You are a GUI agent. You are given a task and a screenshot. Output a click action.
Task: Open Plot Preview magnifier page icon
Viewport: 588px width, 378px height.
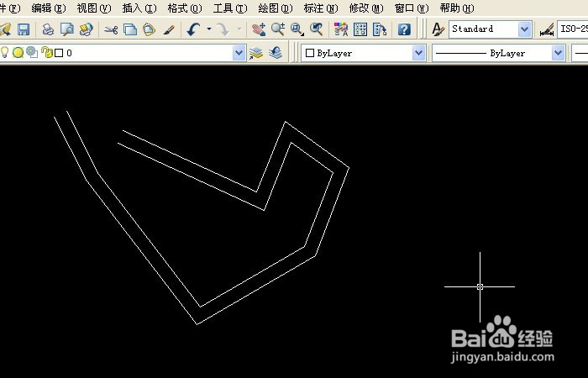[67, 29]
